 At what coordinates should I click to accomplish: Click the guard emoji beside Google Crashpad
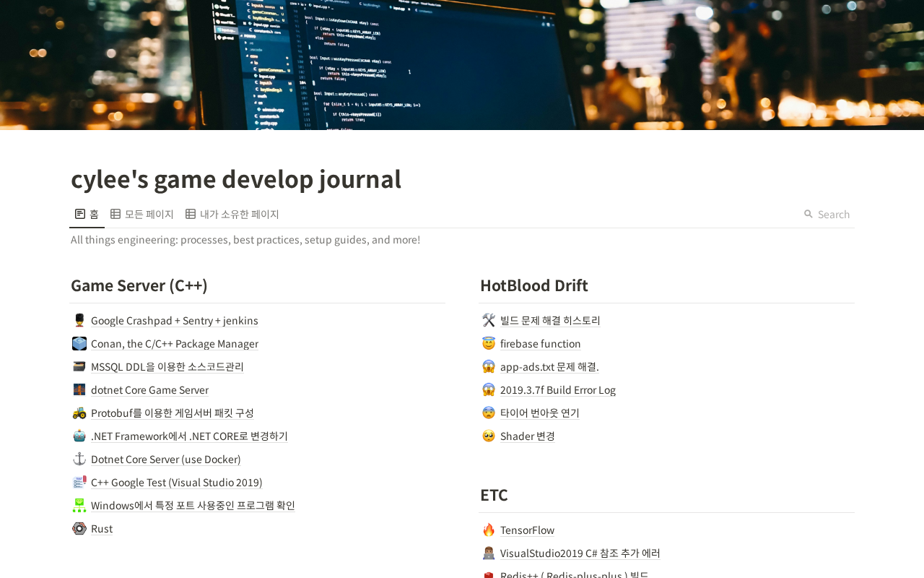(79, 320)
